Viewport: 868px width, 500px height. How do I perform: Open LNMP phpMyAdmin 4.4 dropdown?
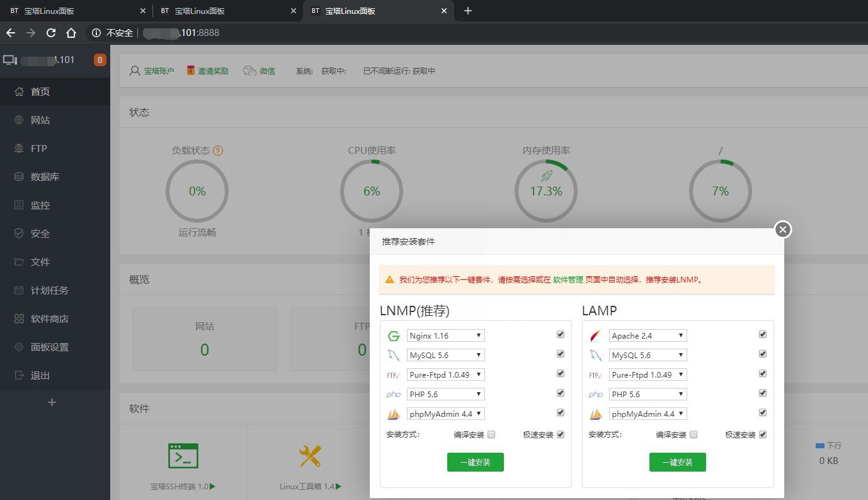click(446, 414)
